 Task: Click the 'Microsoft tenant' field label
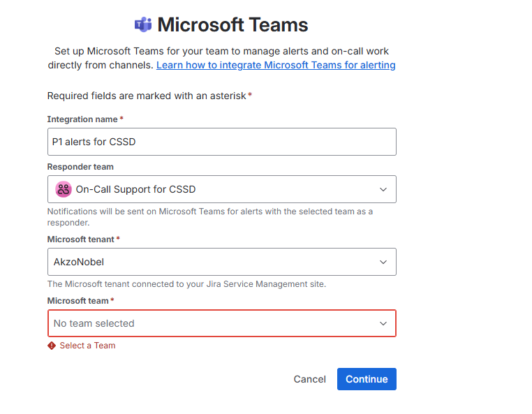tap(81, 239)
